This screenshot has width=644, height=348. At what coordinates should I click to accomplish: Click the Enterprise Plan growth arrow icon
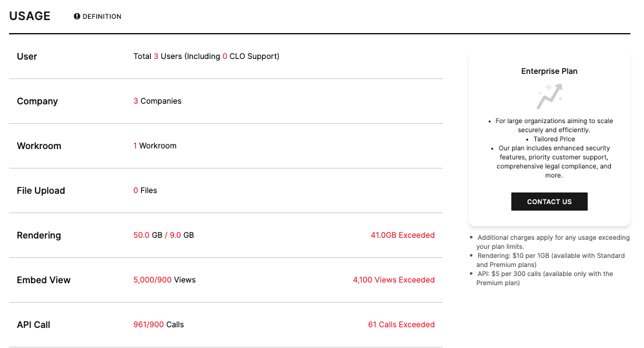[x=550, y=97]
